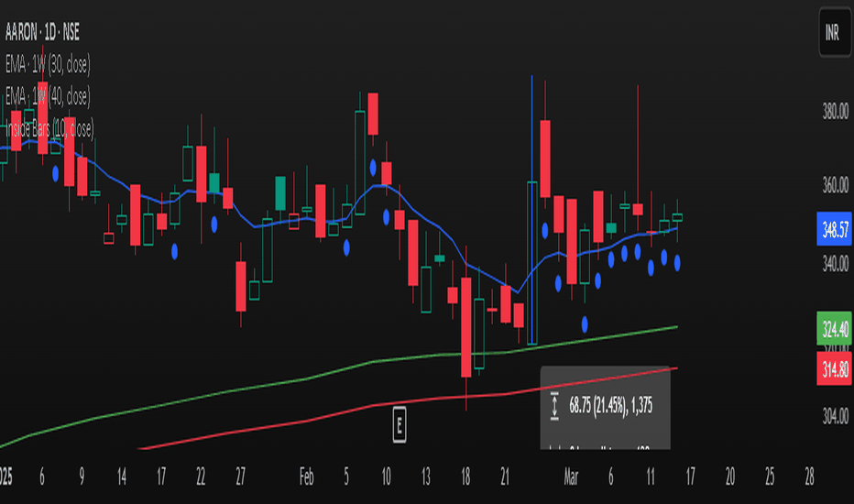This screenshot has height=504, width=854.
Task: Click the Feb label on time axis
Action: click(x=307, y=477)
